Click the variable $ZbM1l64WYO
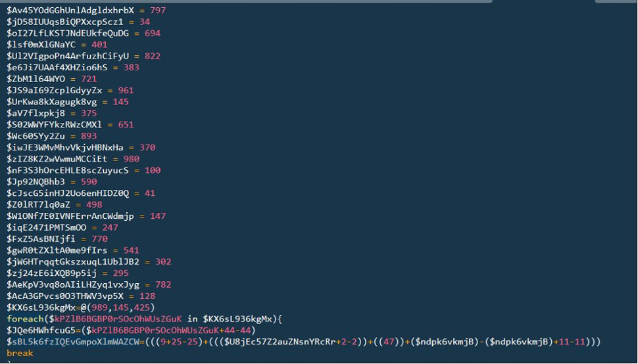This screenshot has width=638, height=364. pyautogui.click(x=36, y=79)
